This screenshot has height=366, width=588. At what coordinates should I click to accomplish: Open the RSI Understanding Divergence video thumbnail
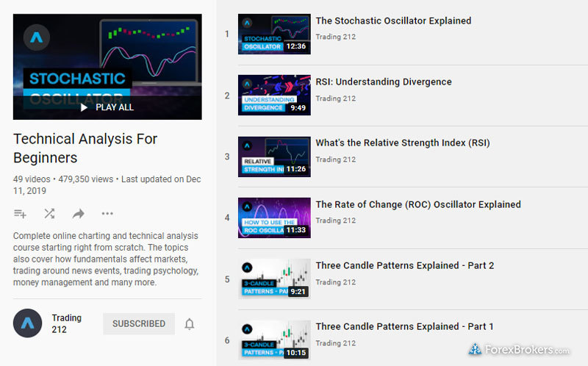coord(274,96)
